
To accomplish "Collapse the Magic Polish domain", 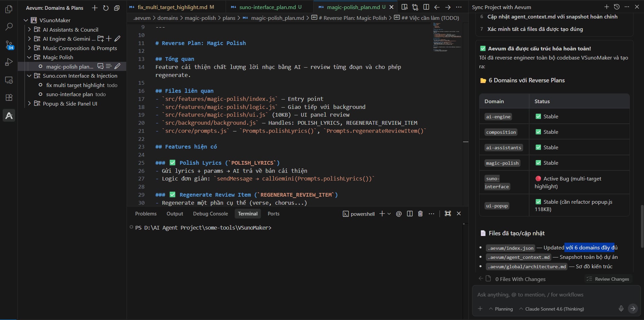I will click(29, 57).
